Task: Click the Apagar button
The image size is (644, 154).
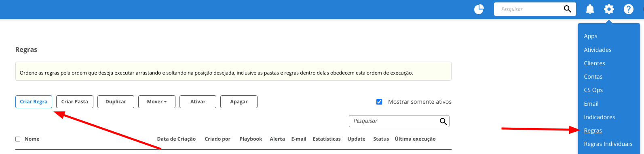Action: tap(239, 102)
